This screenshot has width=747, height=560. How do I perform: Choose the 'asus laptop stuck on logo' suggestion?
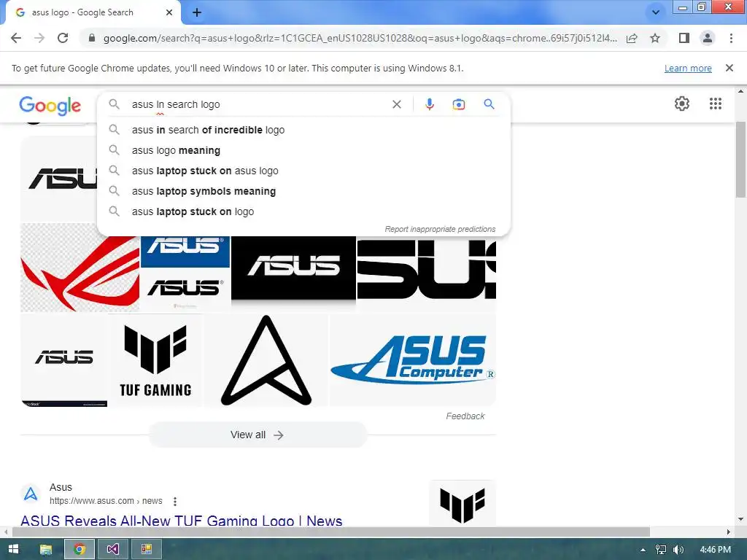[303, 212]
